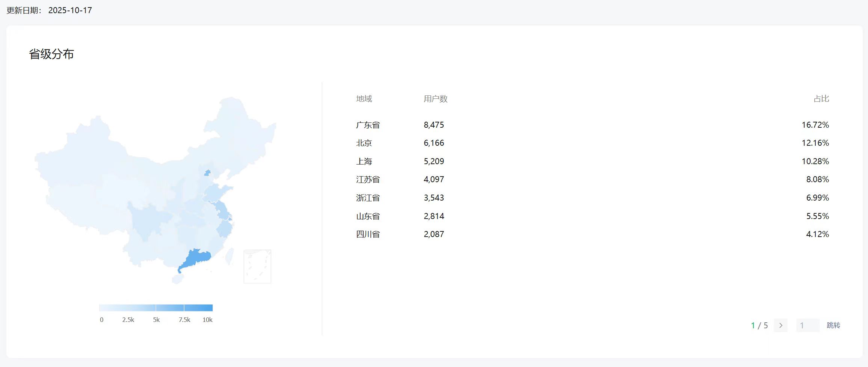The image size is (868, 367).
Task: Click the 16.72% percentage value
Action: [815, 125]
